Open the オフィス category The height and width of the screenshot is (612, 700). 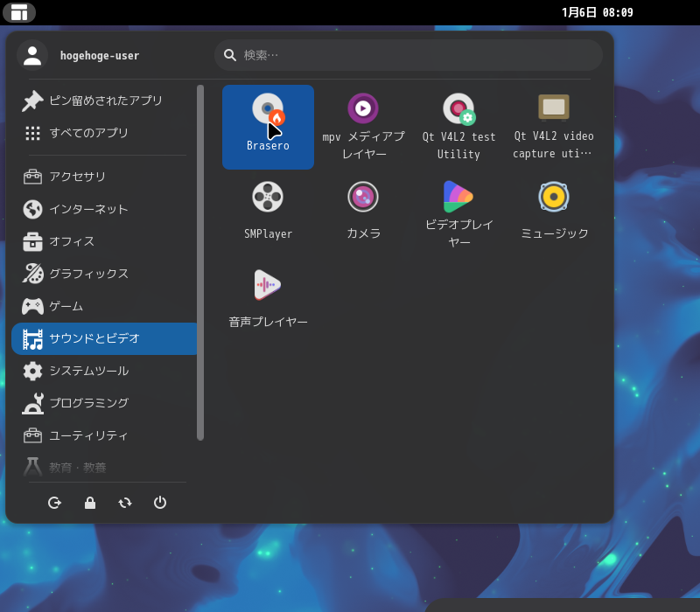(104, 242)
